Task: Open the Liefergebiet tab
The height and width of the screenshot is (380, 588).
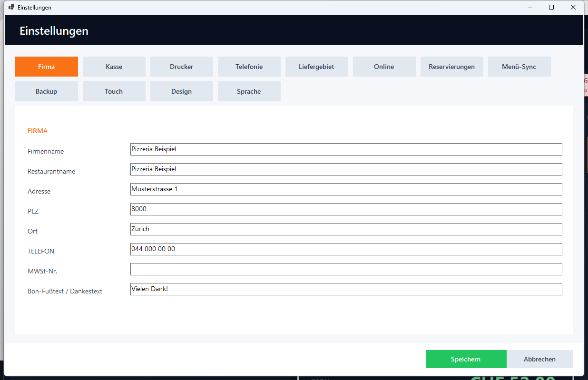Action: click(x=317, y=67)
